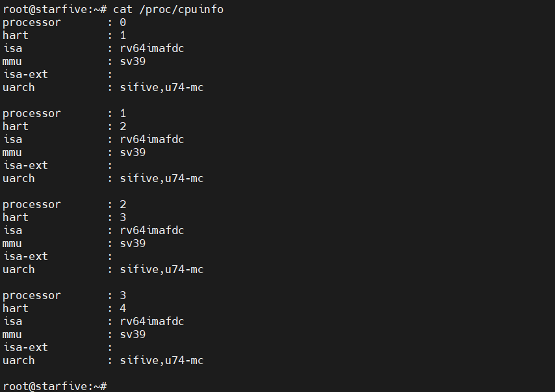Viewport: 555px width, 392px height.
Task: Click the "processor : 0" line
Action: [x=64, y=22]
